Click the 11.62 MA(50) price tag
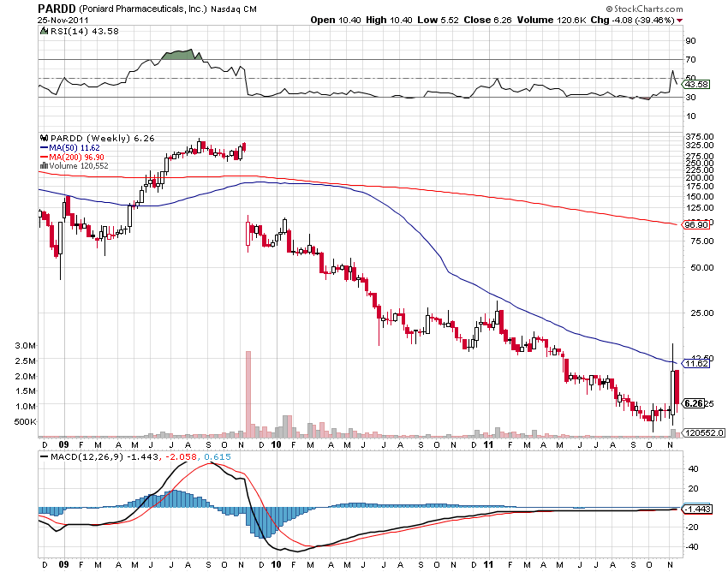 696,363
